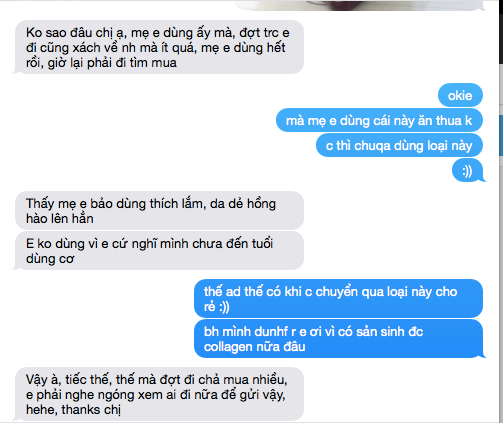Screen dimensions: 503x423
Task: Click the standalone ':))' smiley bubble
Action: [x=468, y=171]
